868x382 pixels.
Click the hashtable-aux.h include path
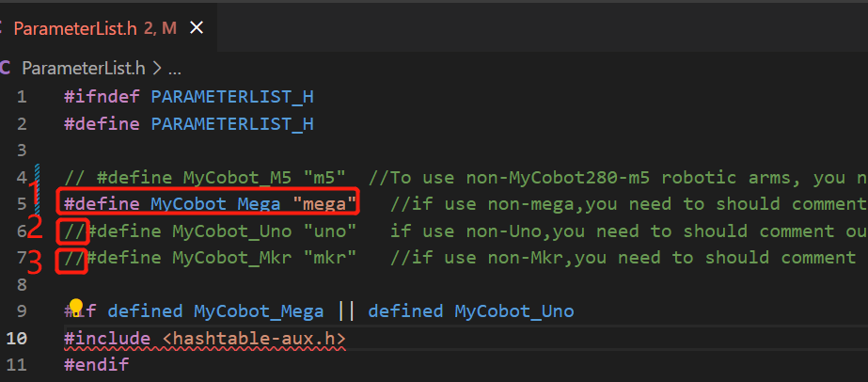pos(247,338)
